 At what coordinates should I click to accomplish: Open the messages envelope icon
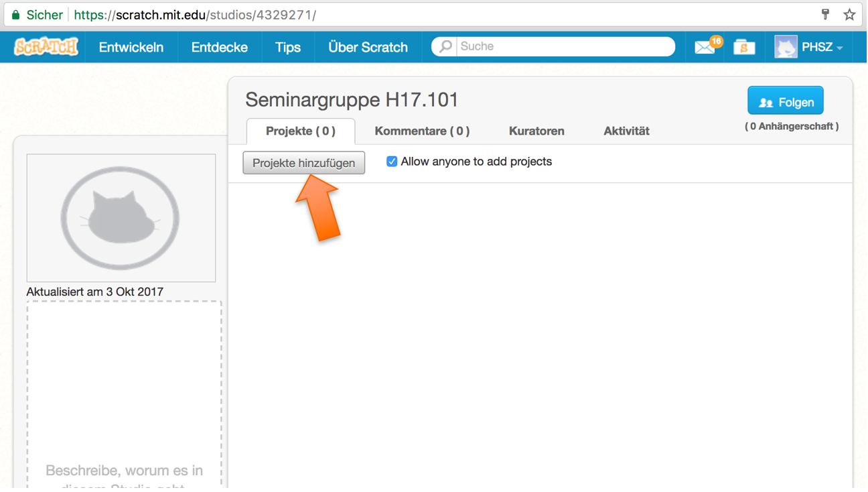point(705,48)
